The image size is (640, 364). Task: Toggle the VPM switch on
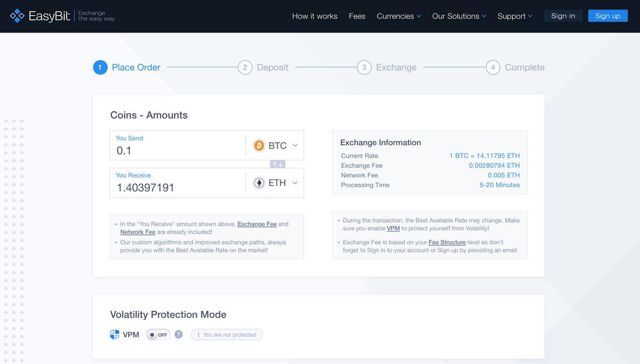pos(158,335)
